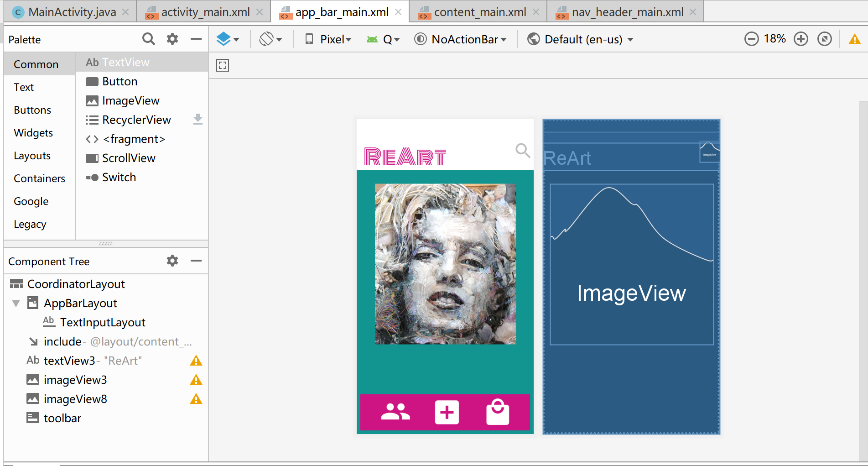Close activity_main.xml tab

260,12
